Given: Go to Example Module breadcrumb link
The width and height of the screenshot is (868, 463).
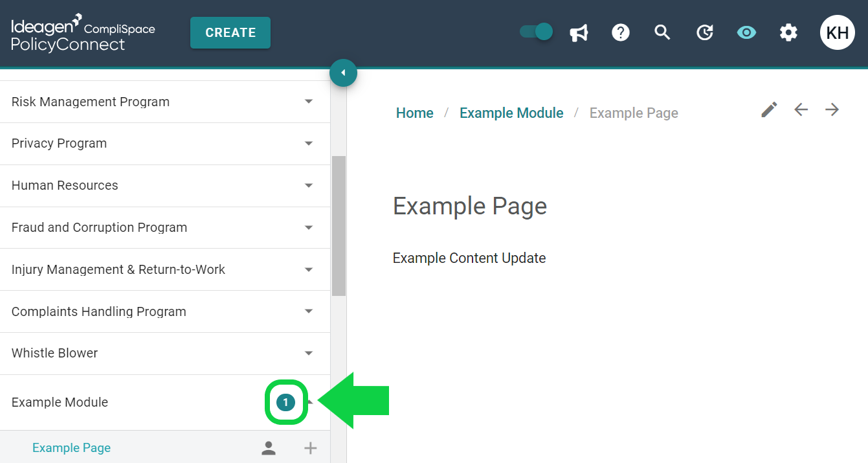Looking at the screenshot, I should [x=511, y=113].
